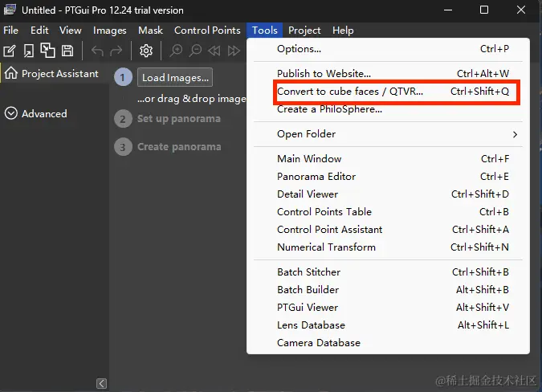The image size is (542, 392).
Task: Select Convert to cube faces / QTVR...
Action: 388,92
